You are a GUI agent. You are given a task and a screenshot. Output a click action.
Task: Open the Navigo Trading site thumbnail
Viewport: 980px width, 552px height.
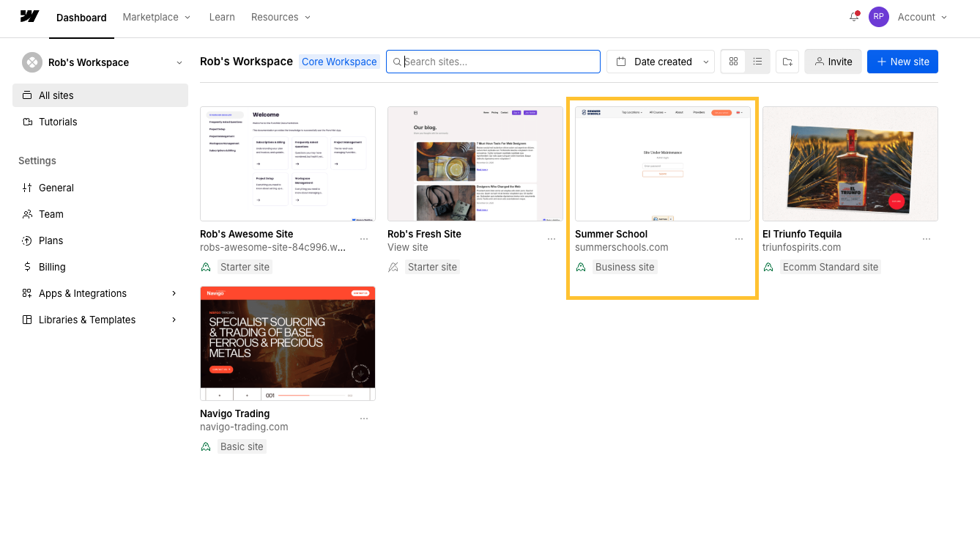pyautogui.click(x=288, y=343)
